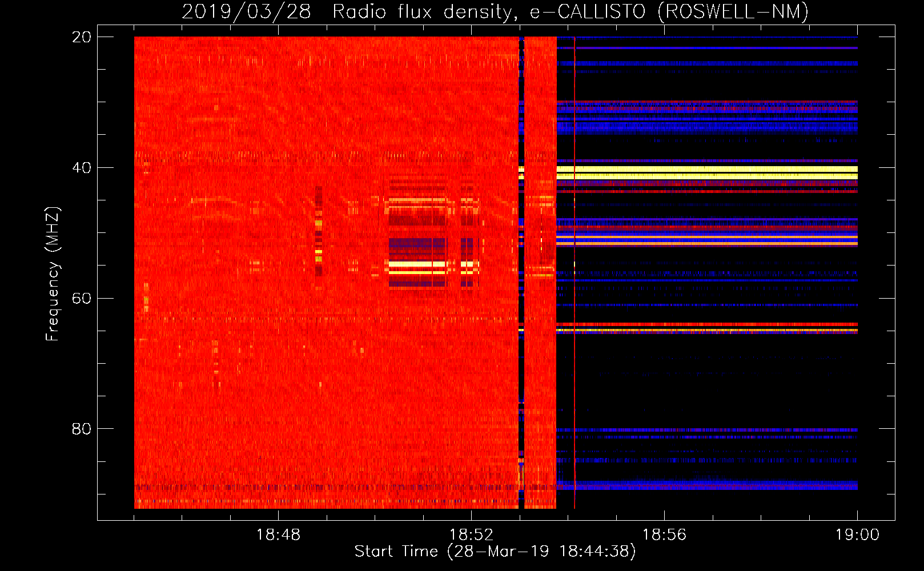Select the 'Frequency (MHZ)' y-axis label
The height and width of the screenshot is (571, 924).
click(53, 274)
